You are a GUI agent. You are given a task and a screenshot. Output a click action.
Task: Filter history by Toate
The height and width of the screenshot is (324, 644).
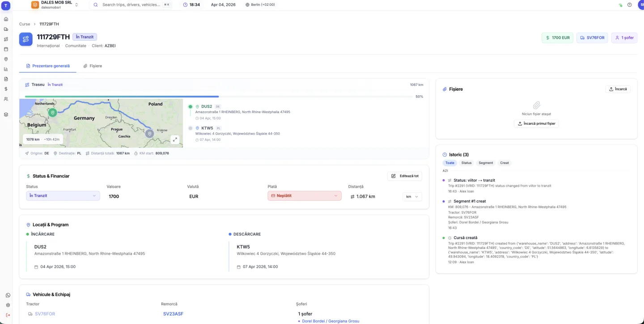click(x=449, y=163)
